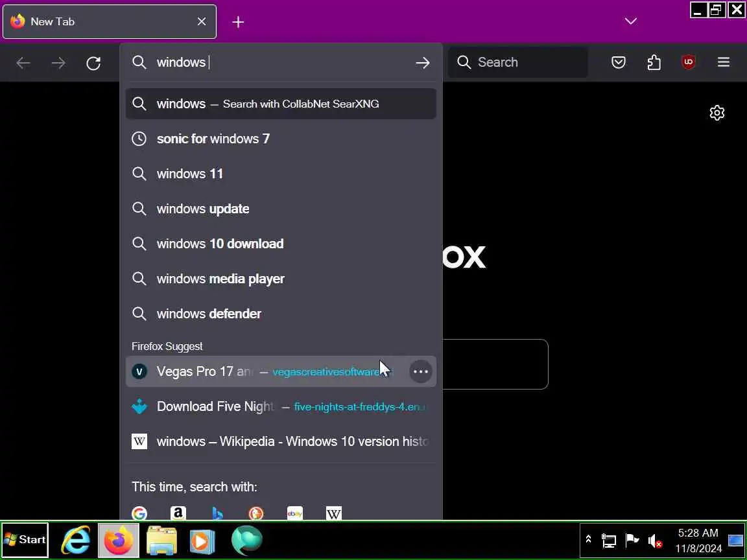Image resolution: width=747 pixels, height=560 pixels.
Task: Click the Firefox taskbar icon
Action: coord(119,540)
